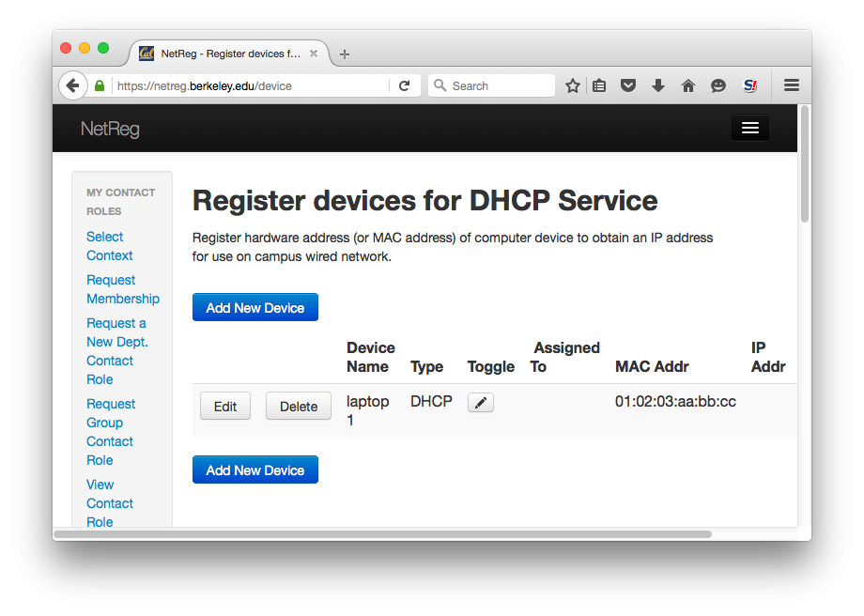Open Request a New Dept. Contact Role
This screenshot has height=616, width=864.
point(117,351)
